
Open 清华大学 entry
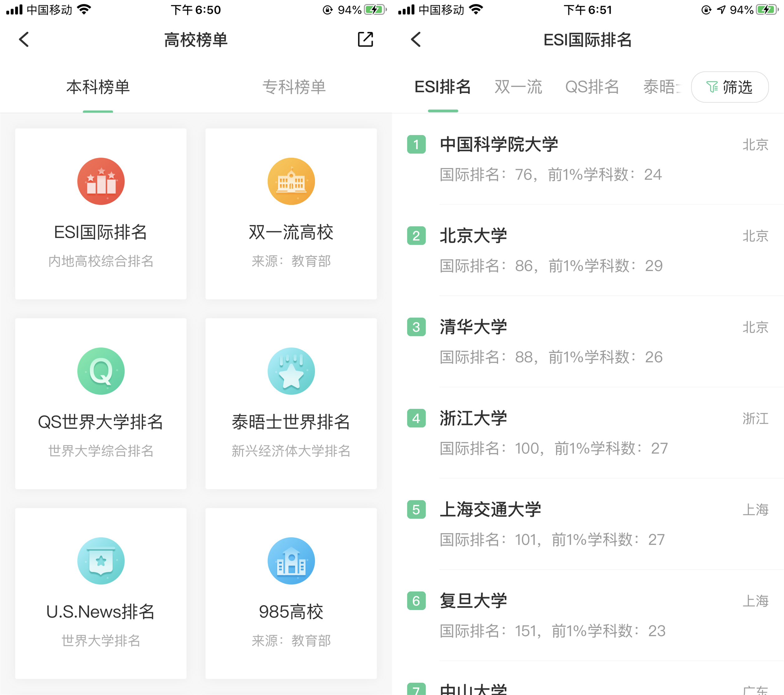(x=588, y=342)
